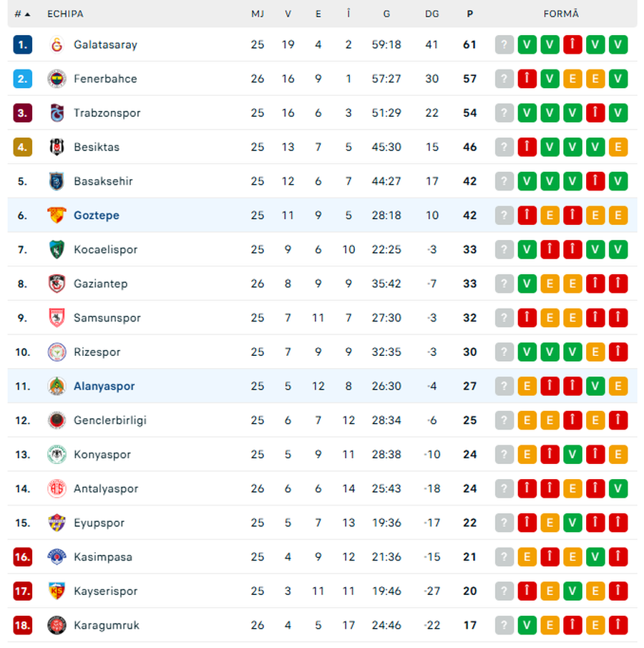
Task: Click the Gaziantep team name
Action: [x=100, y=284]
